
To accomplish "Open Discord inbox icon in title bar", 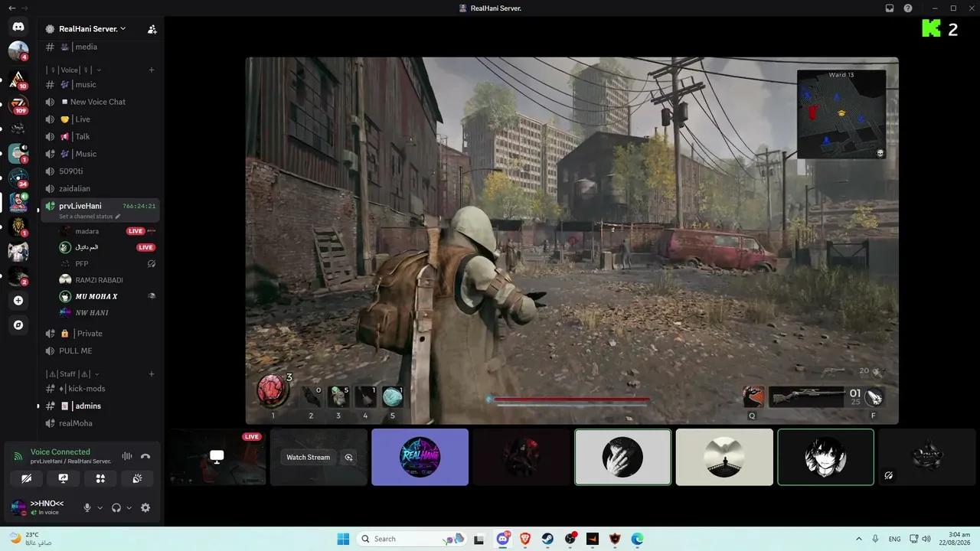I will (890, 8).
